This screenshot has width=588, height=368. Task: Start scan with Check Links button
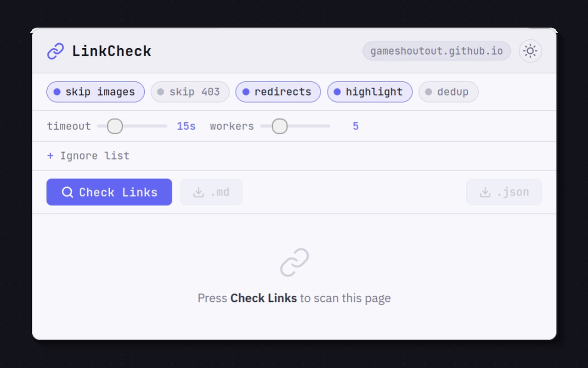(109, 192)
